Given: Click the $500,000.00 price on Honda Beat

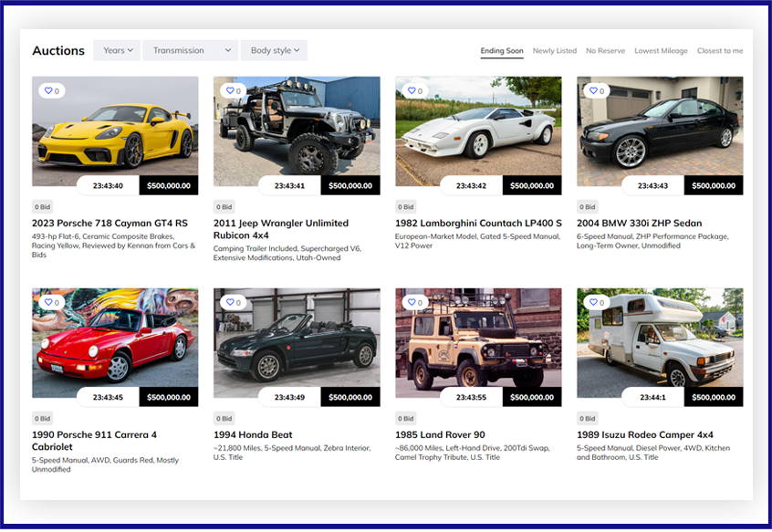Looking at the screenshot, I should coord(350,397).
